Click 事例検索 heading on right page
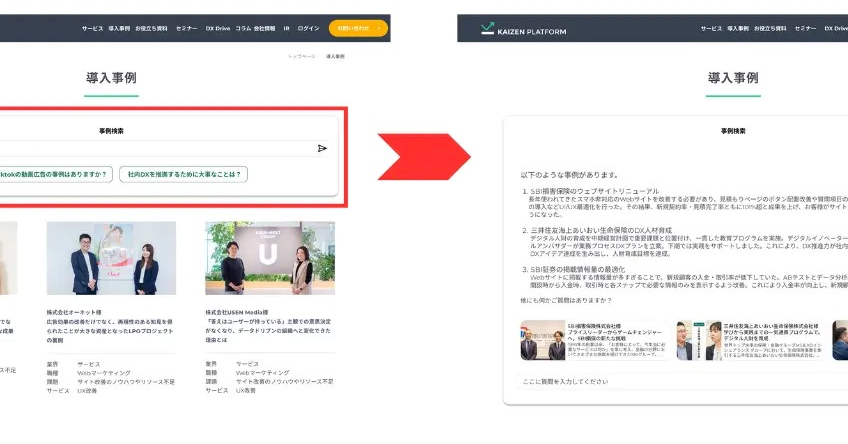This screenshot has height=444, width=848. (x=733, y=131)
